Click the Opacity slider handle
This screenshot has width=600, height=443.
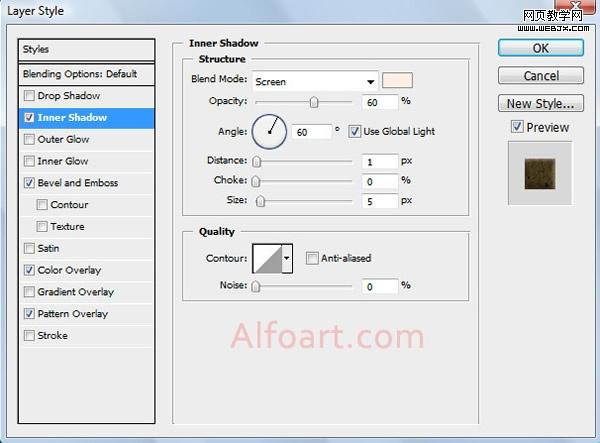(314, 101)
